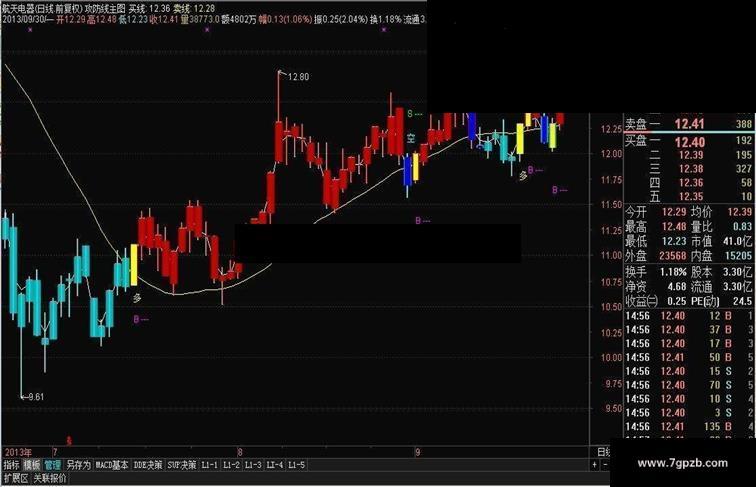Click the 收益 0.25 value
This screenshot has width=756, height=487.
click(x=676, y=301)
